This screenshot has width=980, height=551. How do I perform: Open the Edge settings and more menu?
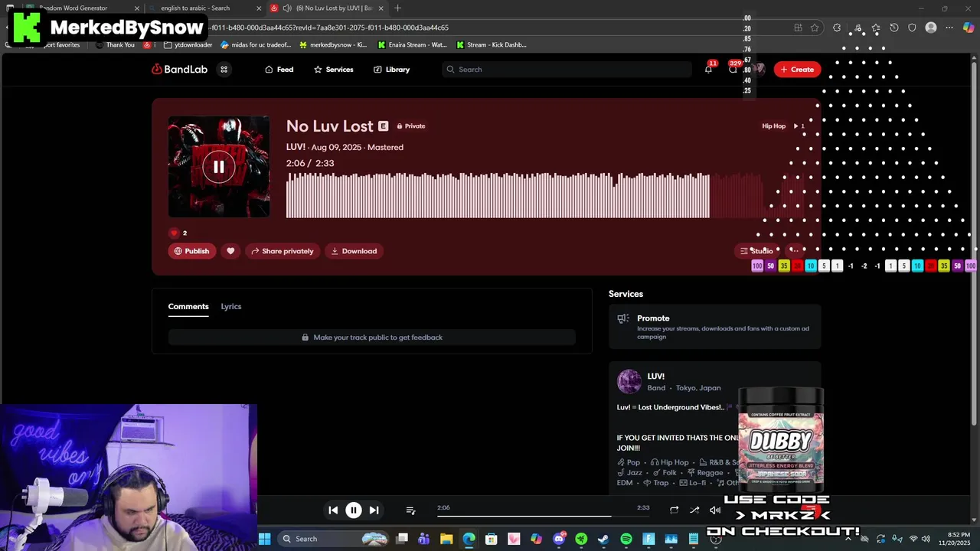coord(949,28)
